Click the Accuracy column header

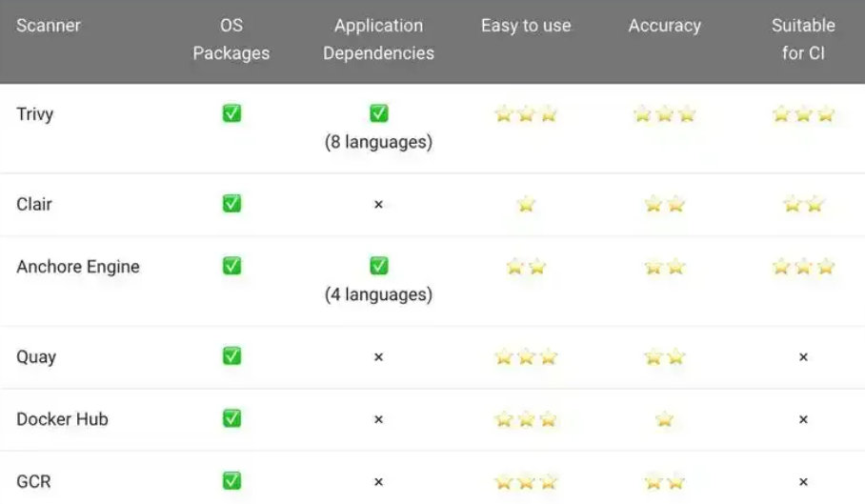(664, 26)
